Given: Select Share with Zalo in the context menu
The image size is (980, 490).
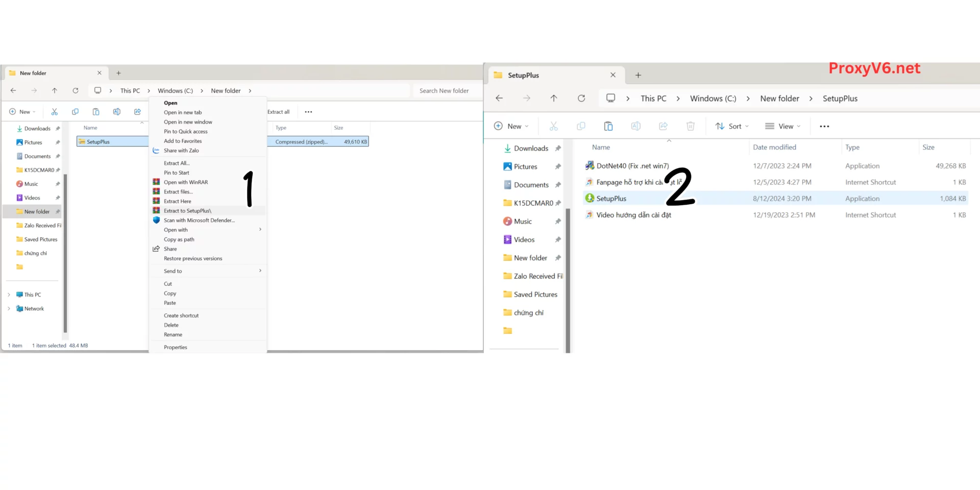Looking at the screenshot, I should (x=208, y=151).
